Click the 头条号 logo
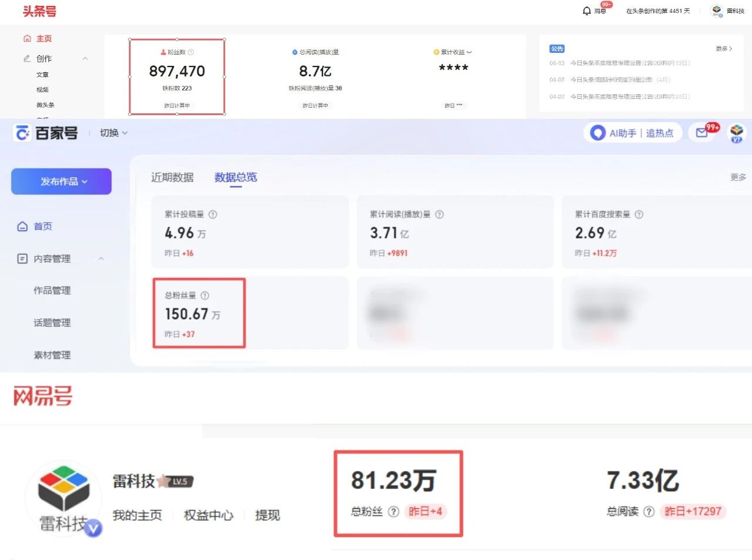Image resolution: width=752 pixels, height=560 pixels. pos(39,11)
